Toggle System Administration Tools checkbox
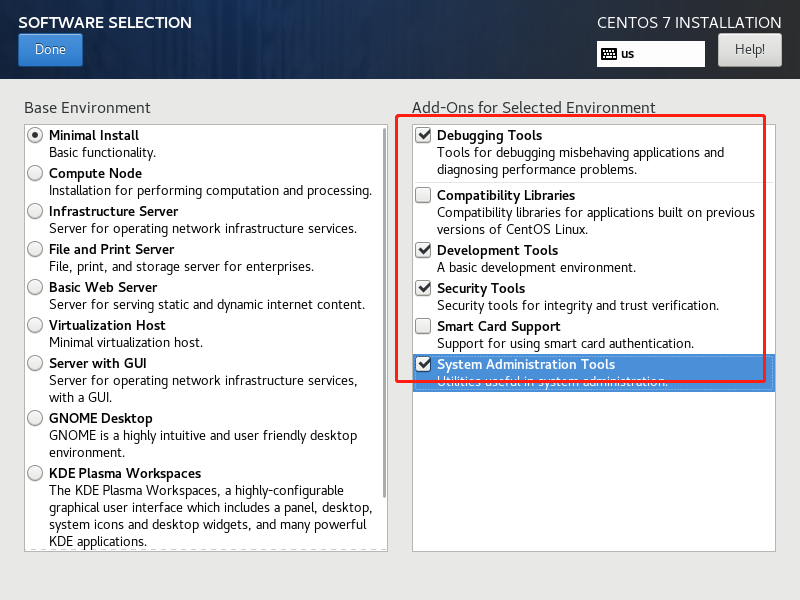 pyautogui.click(x=424, y=364)
